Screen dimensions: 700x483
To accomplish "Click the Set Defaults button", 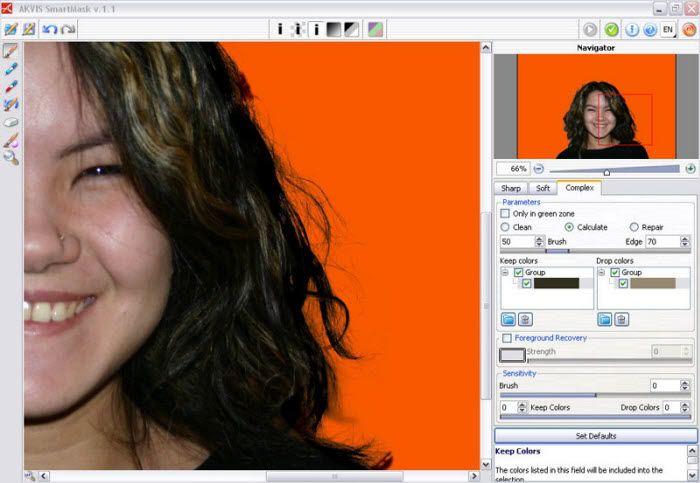I will 594,436.
